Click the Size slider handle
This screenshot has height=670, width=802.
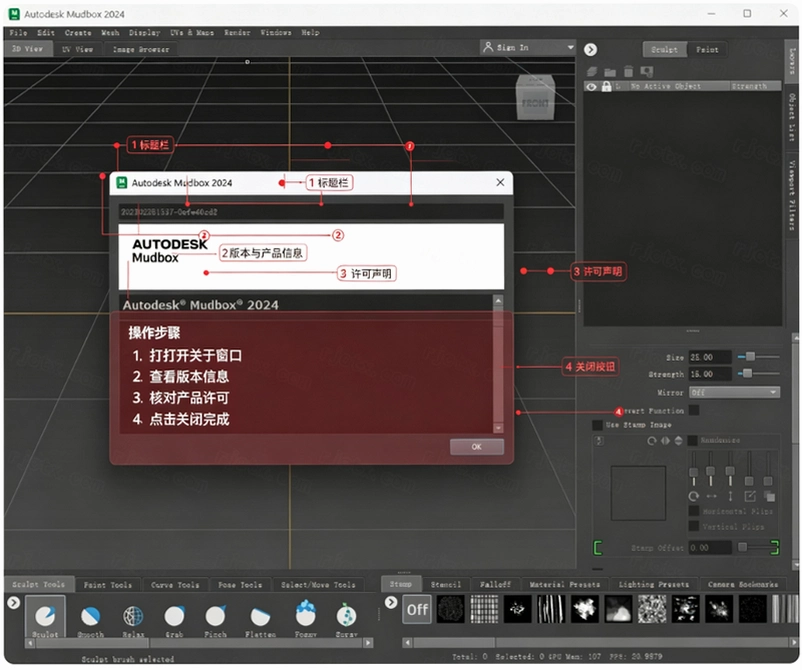click(x=750, y=356)
